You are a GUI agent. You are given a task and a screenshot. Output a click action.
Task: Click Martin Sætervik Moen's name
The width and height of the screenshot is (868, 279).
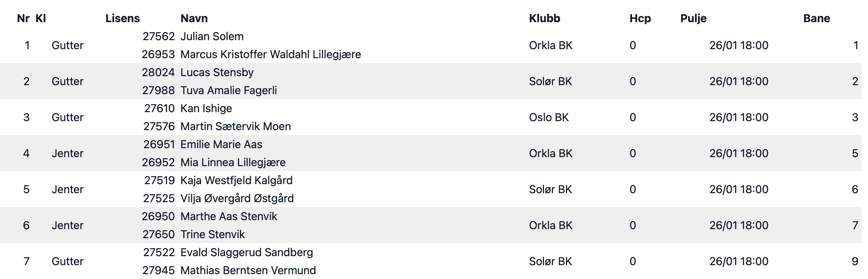(236, 126)
